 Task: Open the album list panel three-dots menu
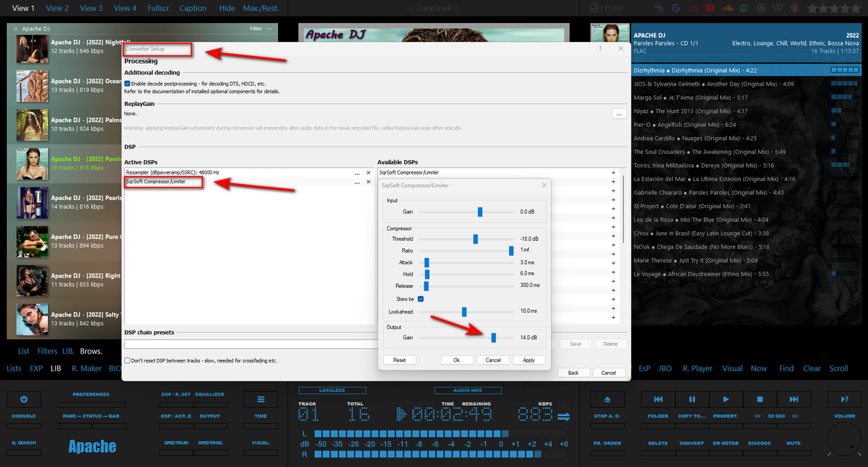tap(269, 29)
